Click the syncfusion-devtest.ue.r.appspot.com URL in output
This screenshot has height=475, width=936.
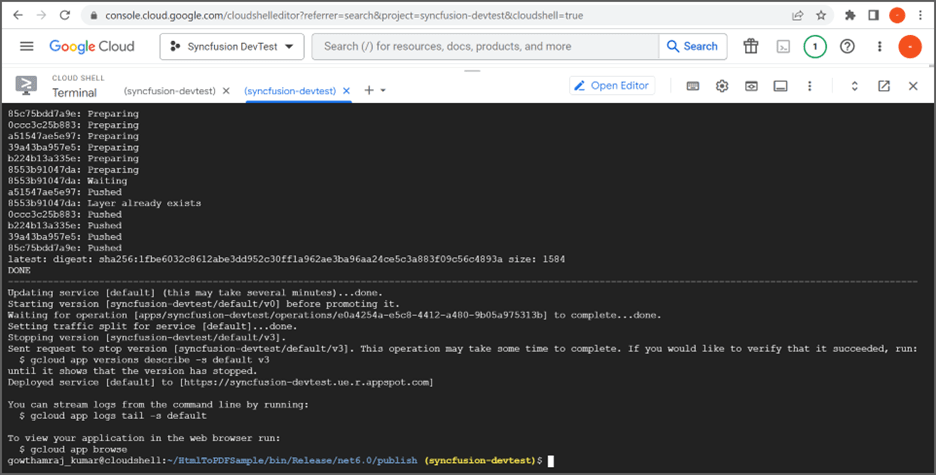306,382
